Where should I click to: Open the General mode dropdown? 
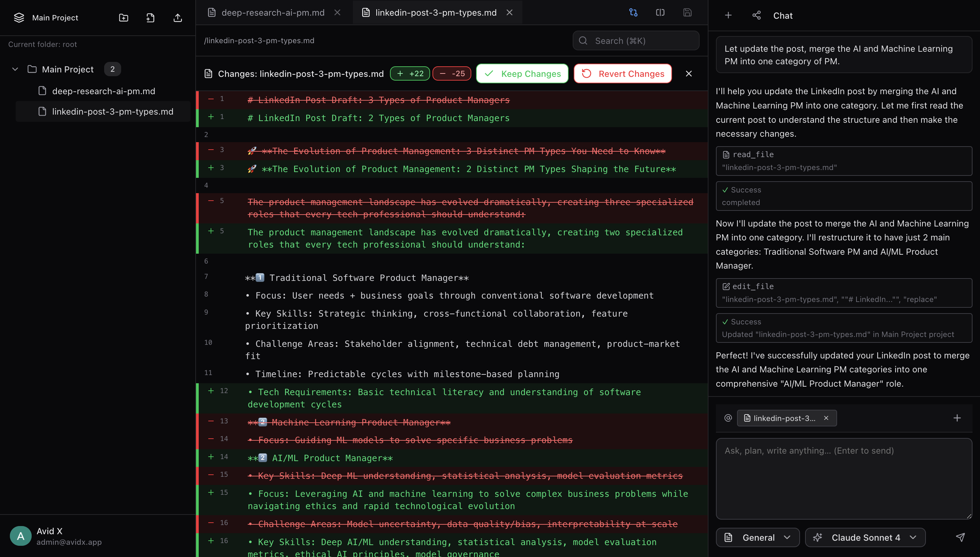(x=757, y=537)
